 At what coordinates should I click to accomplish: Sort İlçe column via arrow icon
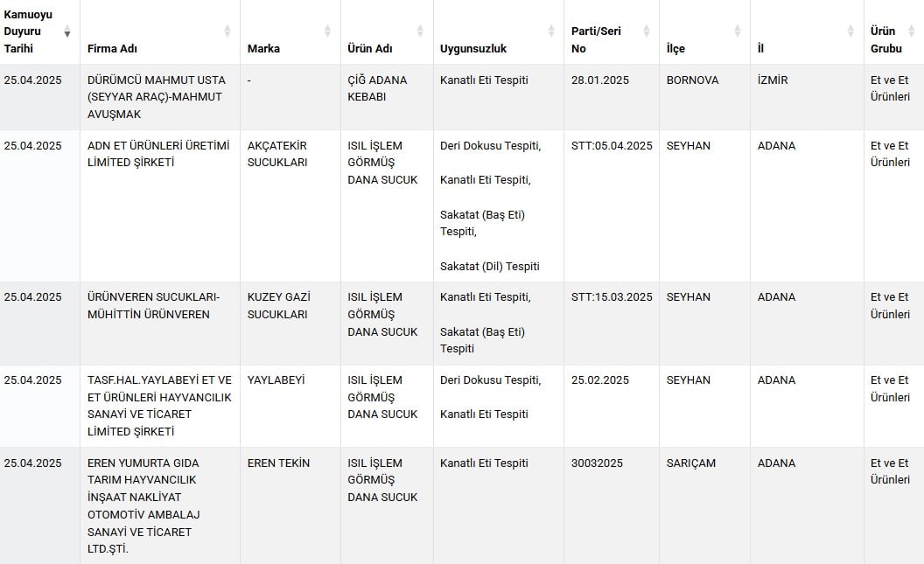tap(738, 31)
